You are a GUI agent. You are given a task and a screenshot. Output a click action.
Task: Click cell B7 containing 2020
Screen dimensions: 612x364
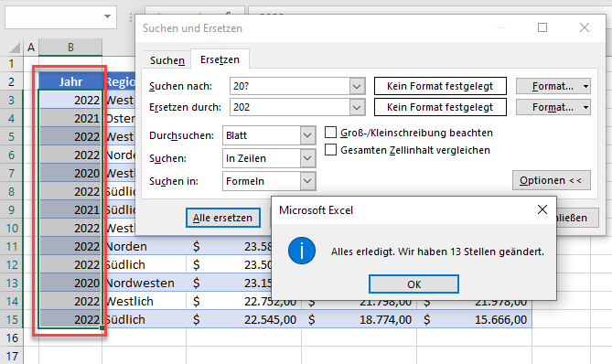tap(70, 173)
